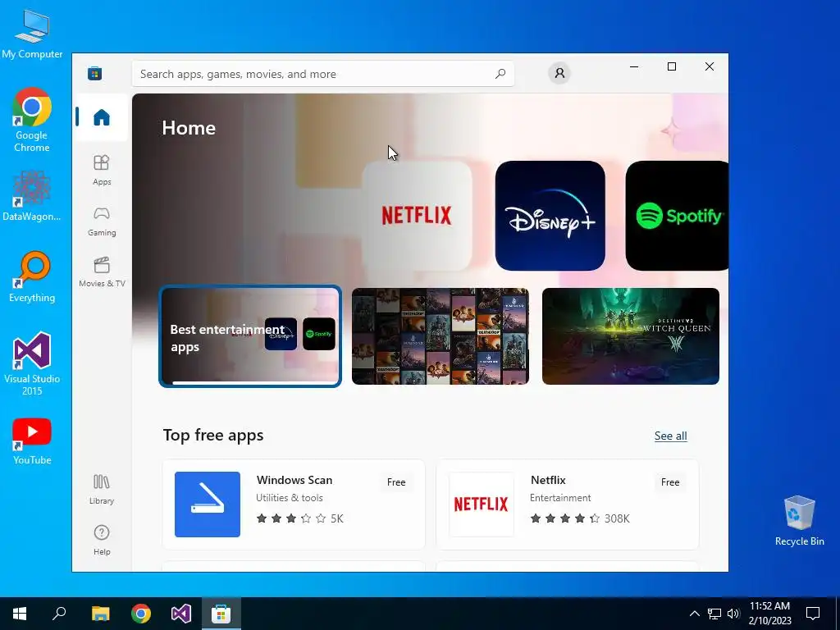
Task: Minimize the Microsoft Store window
Action: click(x=634, y=66)
